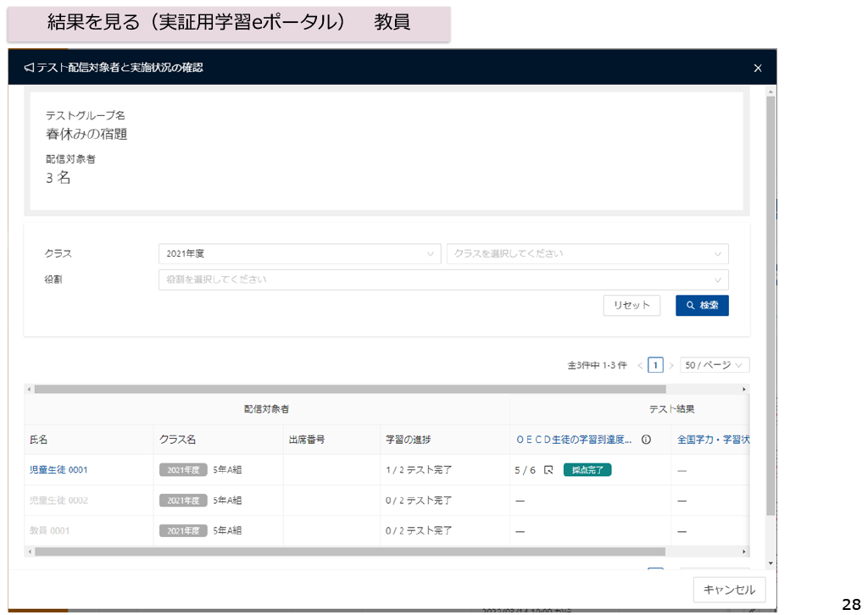This screenshot has height=615, width=868.
Task: Click the リセット button
Action: [x=632, y=305]
